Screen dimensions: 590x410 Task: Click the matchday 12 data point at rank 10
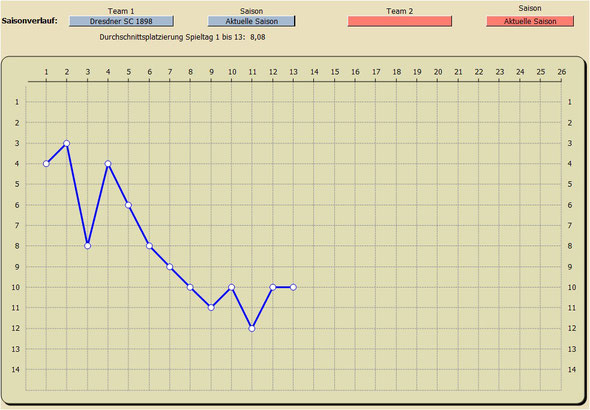click(273, 287)
